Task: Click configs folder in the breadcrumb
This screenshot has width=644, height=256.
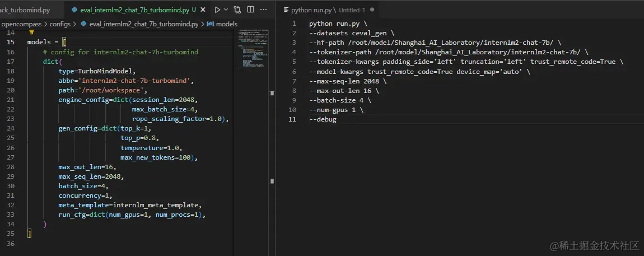Action: coord(60,24)
